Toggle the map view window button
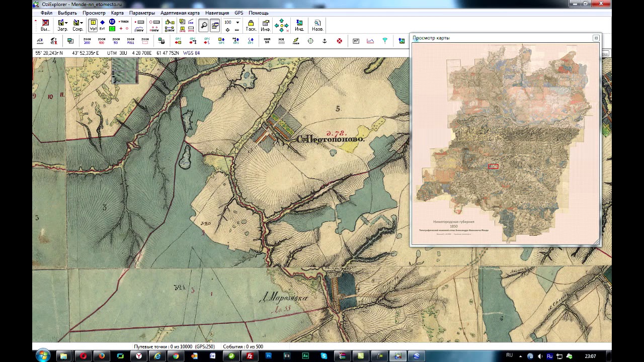Viewport: 644px width, 362px height. tap(215, 25)
